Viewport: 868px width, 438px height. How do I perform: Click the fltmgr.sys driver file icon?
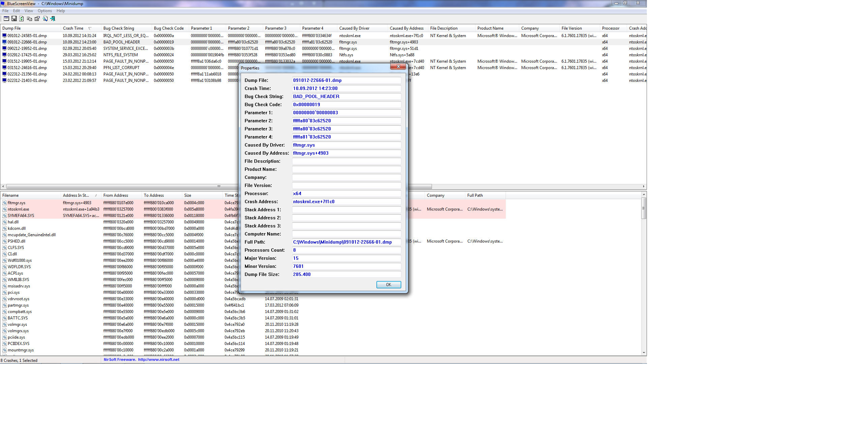[x=5, y=203]
